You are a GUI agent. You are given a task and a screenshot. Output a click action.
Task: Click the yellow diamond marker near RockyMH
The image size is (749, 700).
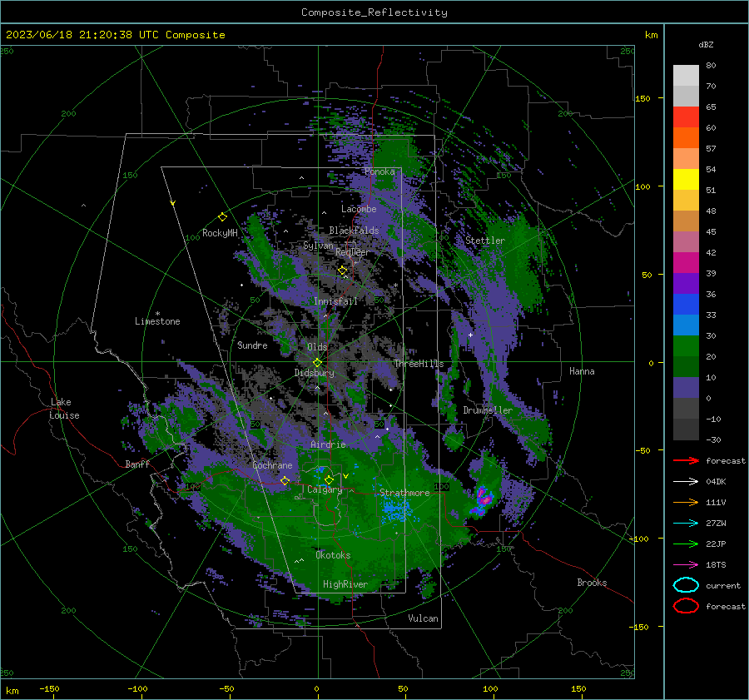(x=222, y=217)
